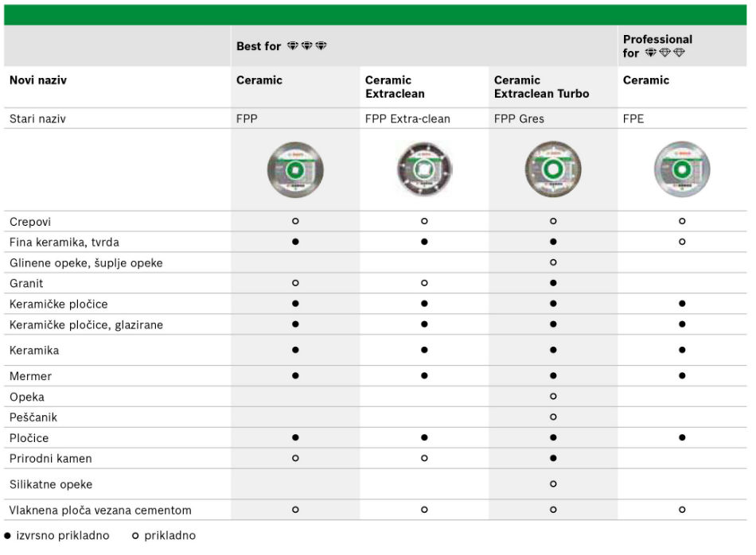Click the hollow circle in the Peščanik row

point(553,417)
